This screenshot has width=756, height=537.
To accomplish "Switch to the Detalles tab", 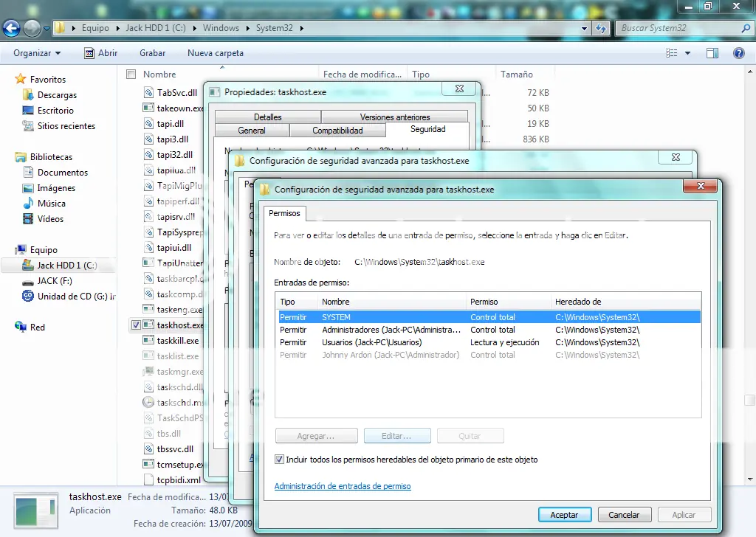I will coord(267,117).
